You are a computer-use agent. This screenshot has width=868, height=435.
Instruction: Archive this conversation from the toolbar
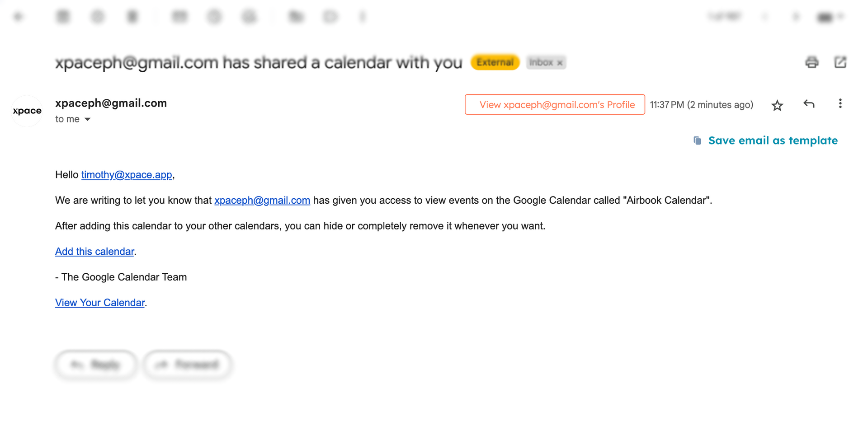(63, 17)
